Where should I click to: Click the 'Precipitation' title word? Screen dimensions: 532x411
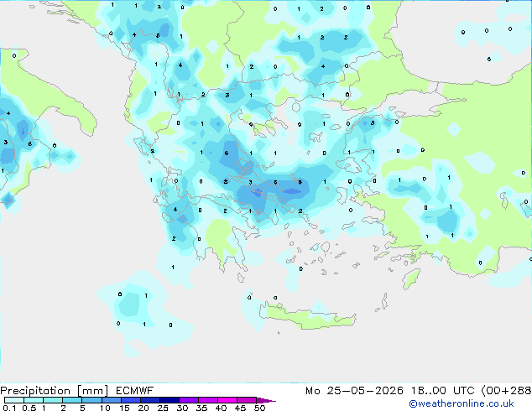tap(35, 391)
